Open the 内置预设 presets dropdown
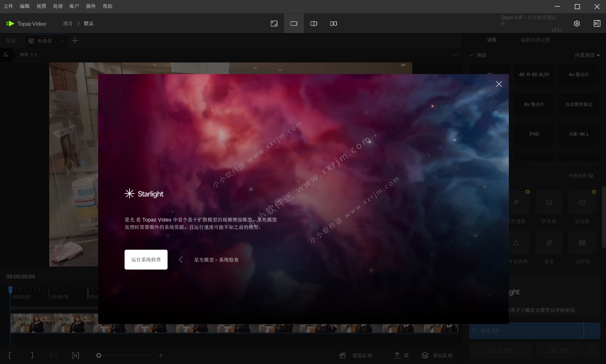The width and height of the screenshot is (606, 364). pyautogui.click(x=587, y=55)
